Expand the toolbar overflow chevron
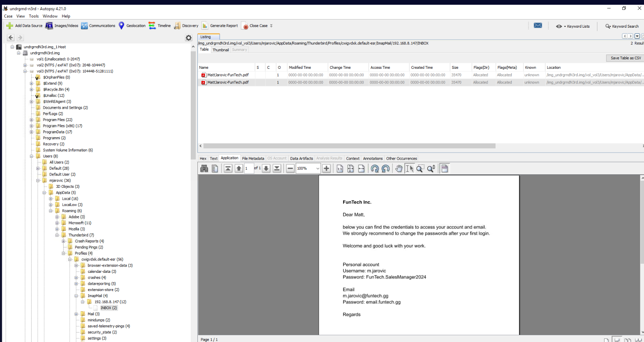Viewport: 644px width, 342px height. point(271,26)
